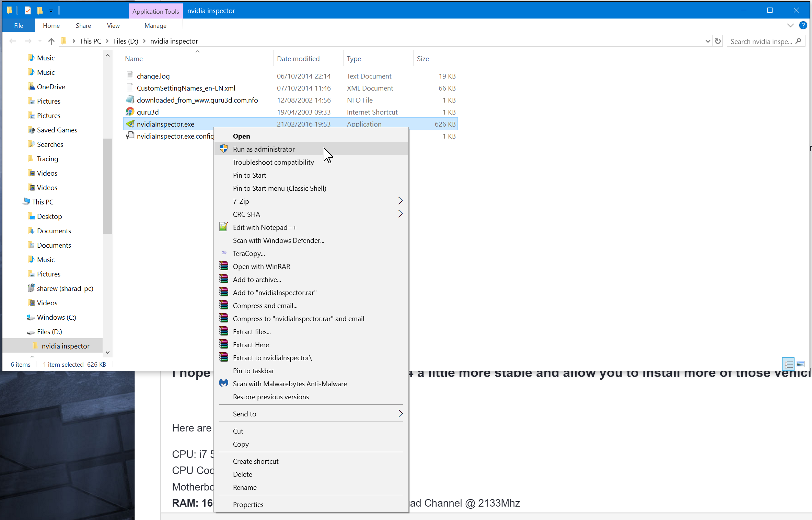Click the nvidiaInspector.exe file icon
This screenshot has width=812, height=520.
(x=130, y=124)
